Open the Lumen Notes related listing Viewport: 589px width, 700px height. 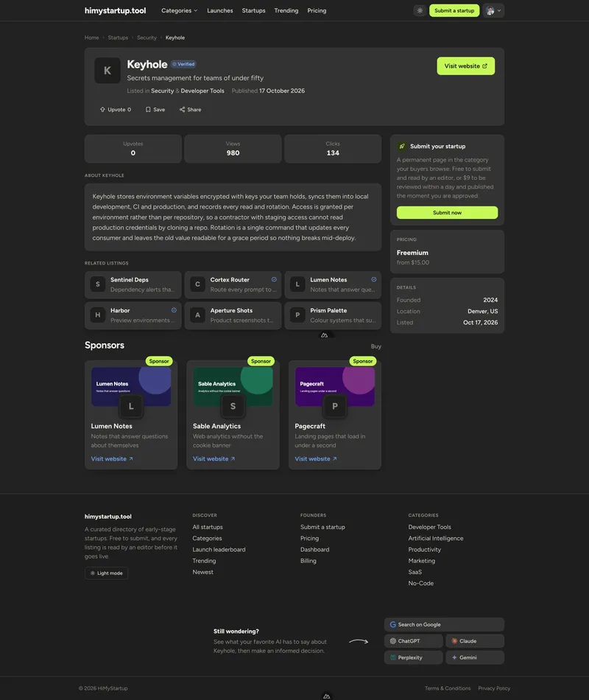click(x=333, y=285)
